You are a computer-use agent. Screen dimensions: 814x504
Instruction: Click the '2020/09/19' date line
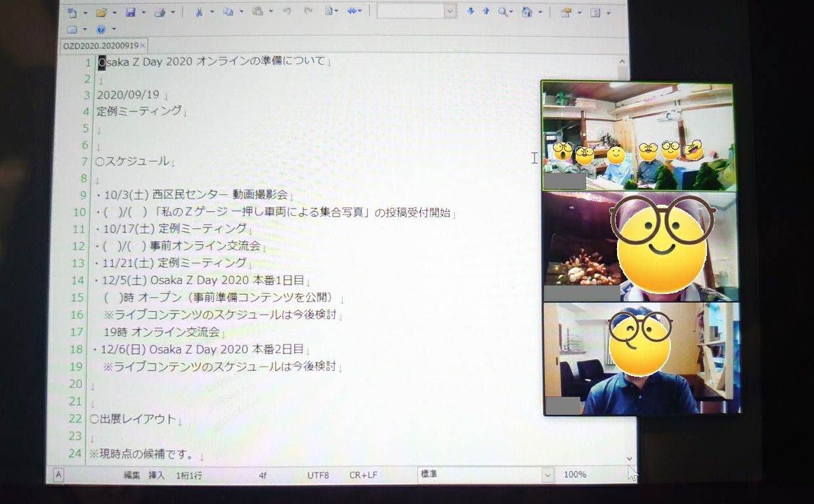pos(128,94)
